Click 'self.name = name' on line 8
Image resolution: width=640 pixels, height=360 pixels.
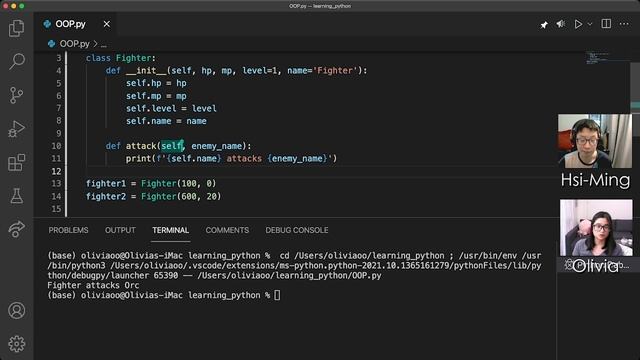166,121
